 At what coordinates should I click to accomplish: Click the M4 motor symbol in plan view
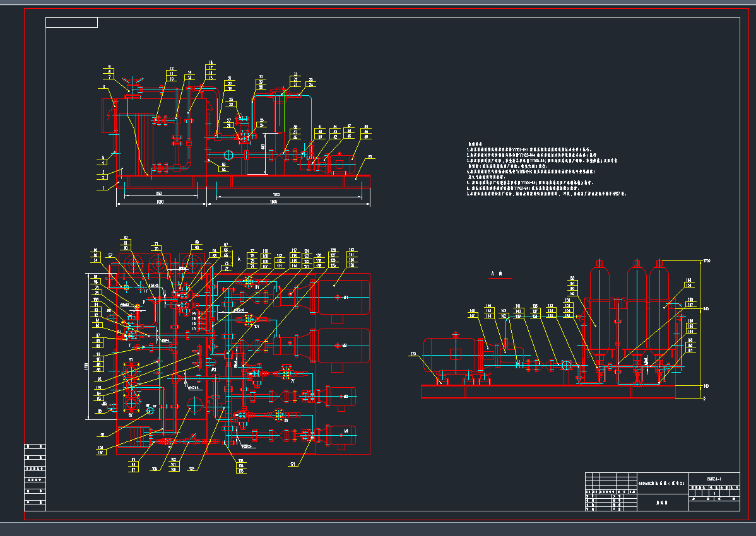(341, 434)
